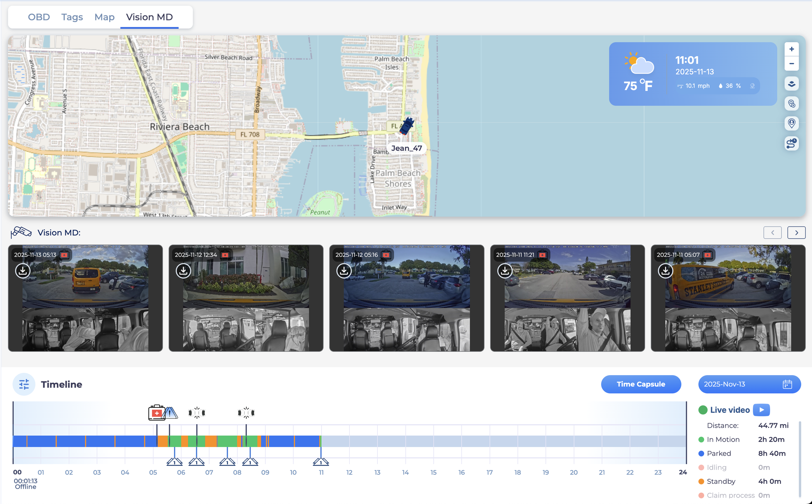This screenshot has height=504, width=812.
Task: Click the route history icon on map
Action: pyautogui.click(x=791, y=144)
